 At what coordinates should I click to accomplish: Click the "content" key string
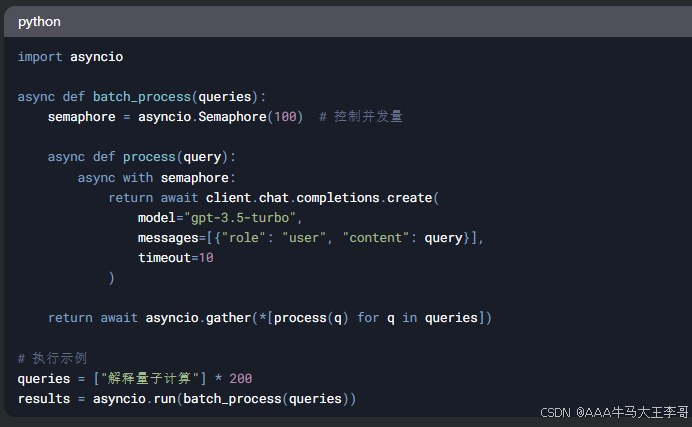pos(376,238)
